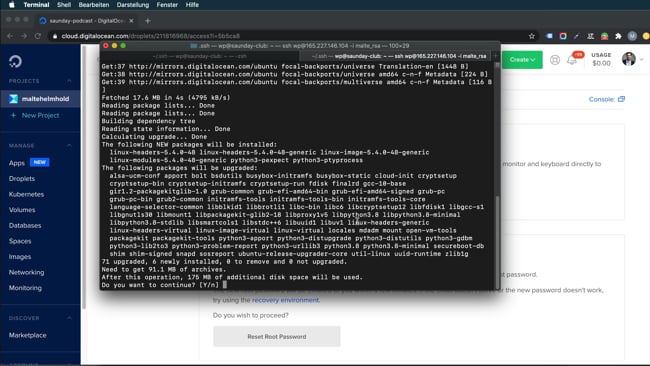Open the Bearbeiten menu
This screenshot has width=650, height=366.
point(94,5)
